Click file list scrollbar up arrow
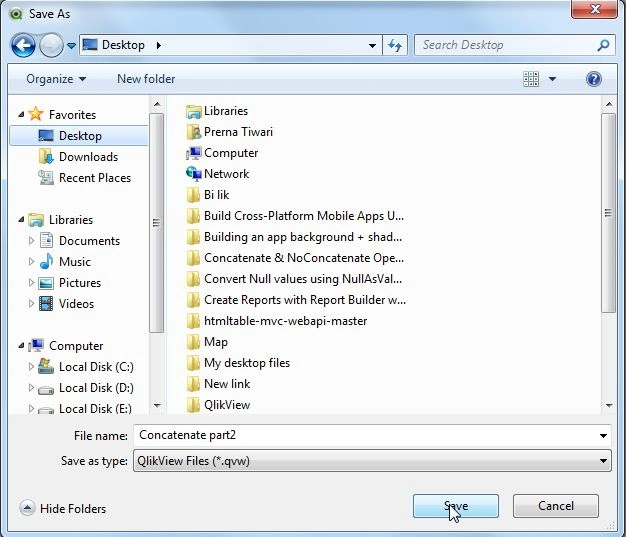626x537 pixels. [609, 104]
